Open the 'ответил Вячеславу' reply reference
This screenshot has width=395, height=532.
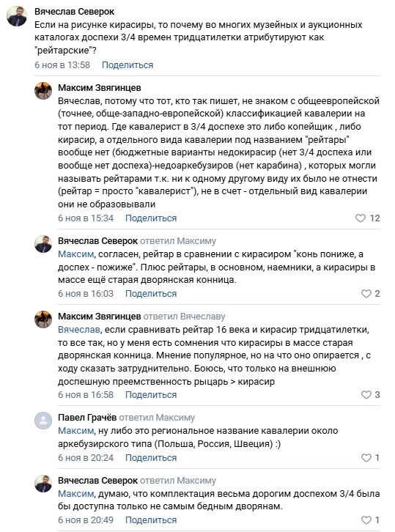(x=184, y=317)
